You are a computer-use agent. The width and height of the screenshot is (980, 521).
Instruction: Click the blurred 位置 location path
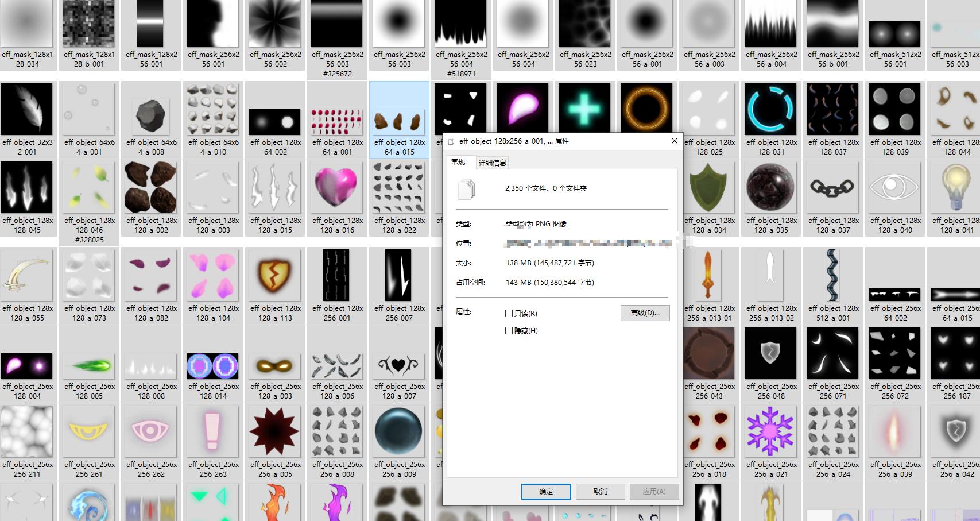click(588, 244)
